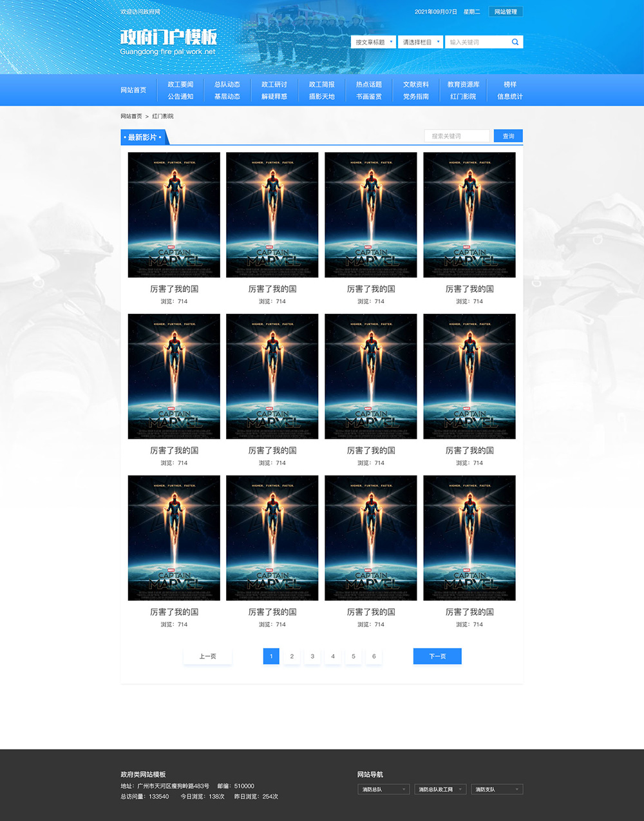Select 基层动态 in the navigation bar

227,97
